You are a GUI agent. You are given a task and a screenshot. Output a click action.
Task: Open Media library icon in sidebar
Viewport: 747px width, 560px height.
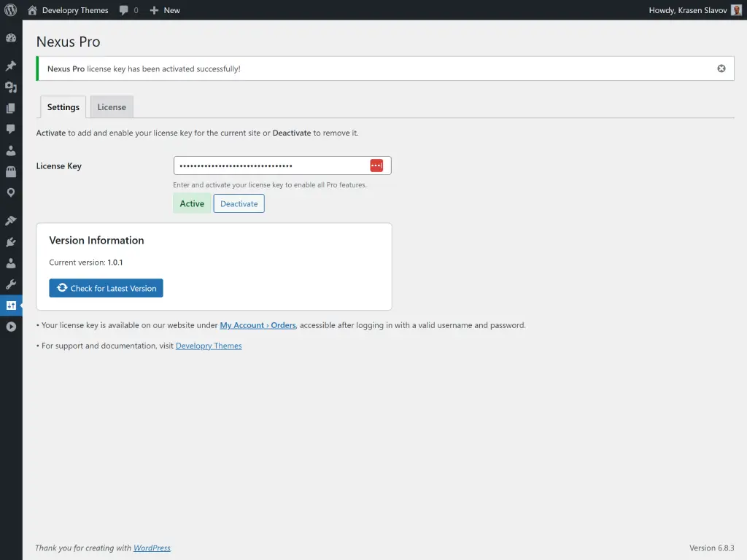(11, 87)
